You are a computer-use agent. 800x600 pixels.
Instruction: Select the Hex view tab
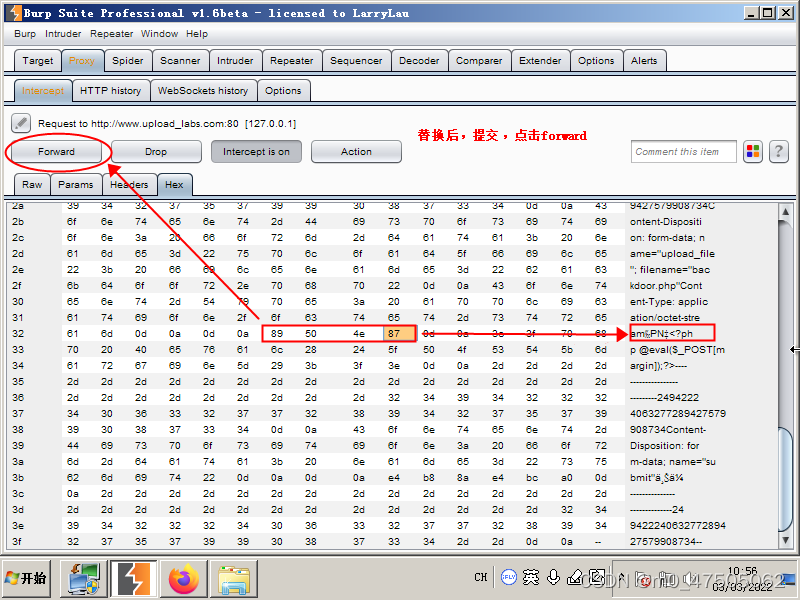174,185
